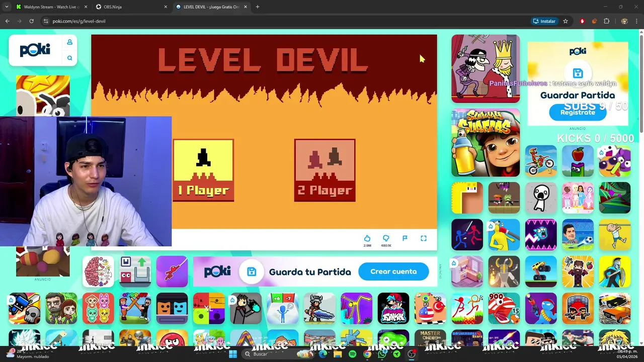Bookmark this page with star
Viewport: 644px width, 362px height.
point(566,21)
